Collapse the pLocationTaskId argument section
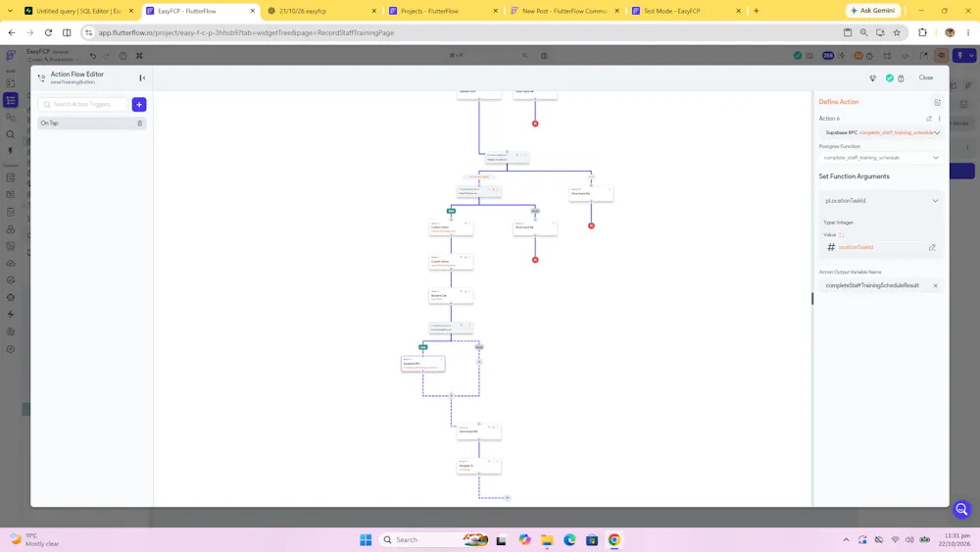Screen dimensions: 980x552 coord(935,201)
